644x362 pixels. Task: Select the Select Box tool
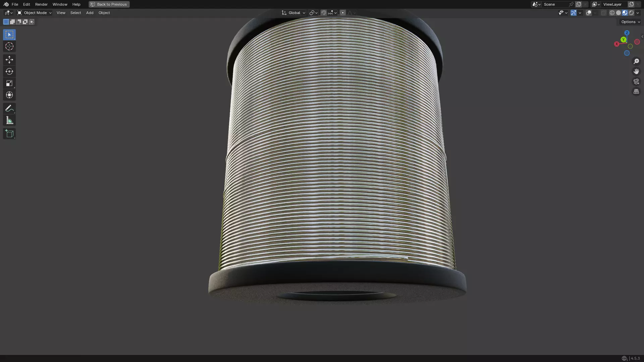click(x=9, y=35)
